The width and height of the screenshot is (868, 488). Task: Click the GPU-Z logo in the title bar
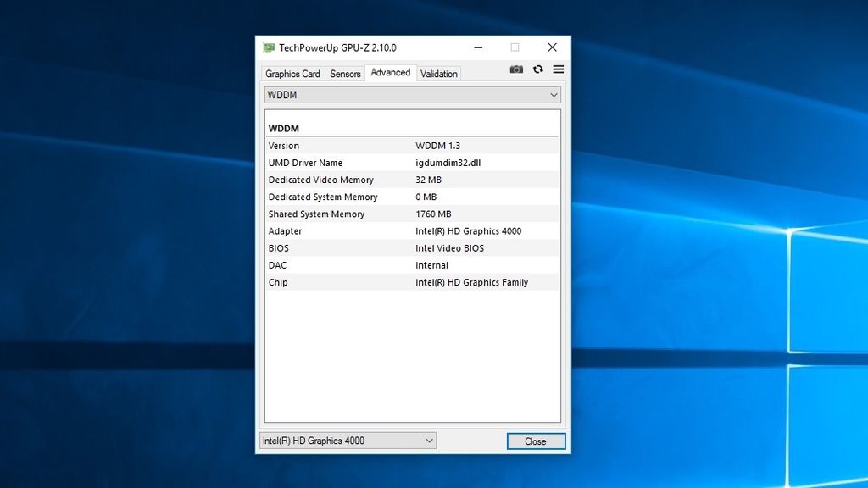click(270, 47)
